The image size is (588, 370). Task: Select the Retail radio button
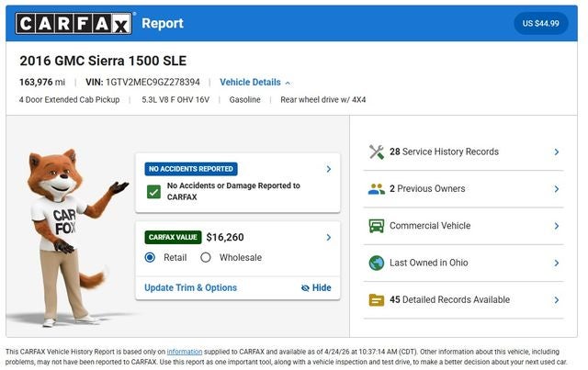pyautogui.click(x=150, y=258)
